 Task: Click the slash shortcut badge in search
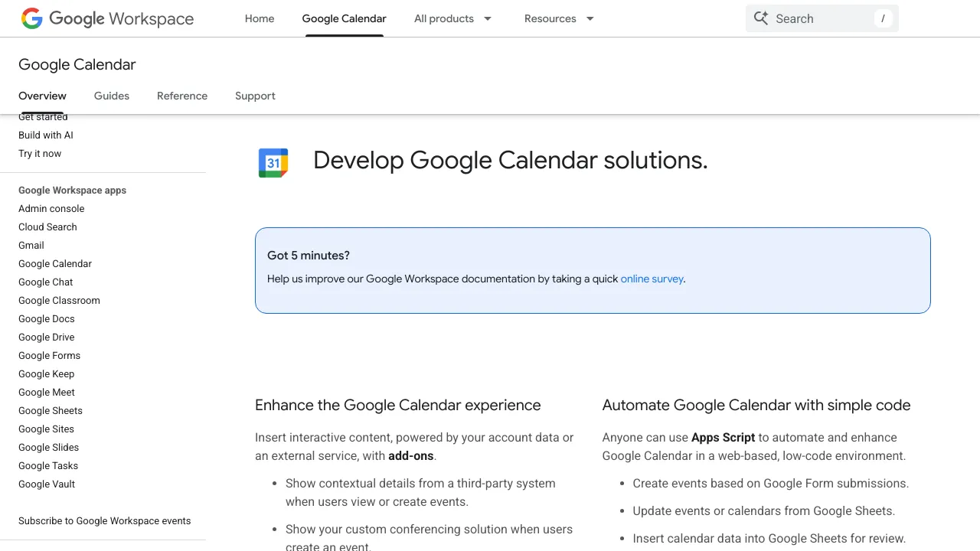pyautogui.click(x=883, y=18)
